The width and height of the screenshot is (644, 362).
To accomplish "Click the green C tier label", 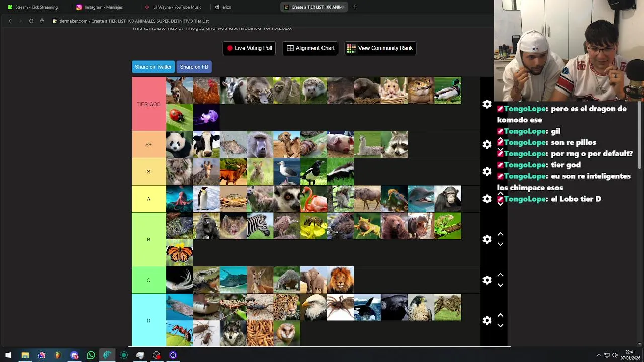I will click(148, 280).
